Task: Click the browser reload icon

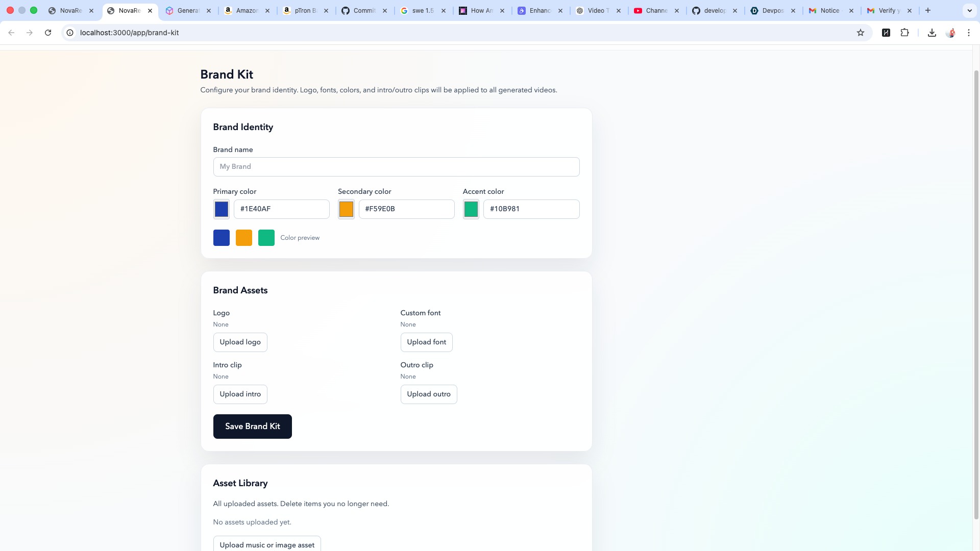Action: coord(48,33)
